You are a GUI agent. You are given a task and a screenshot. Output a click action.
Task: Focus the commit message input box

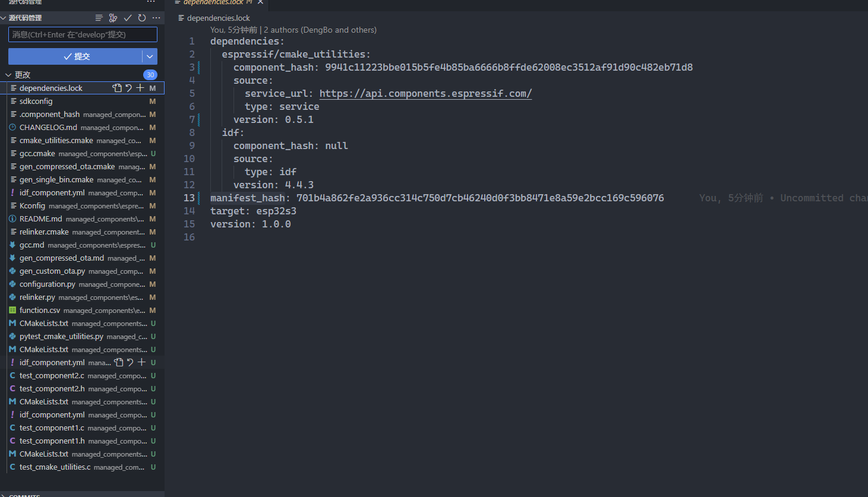[83, 34]
